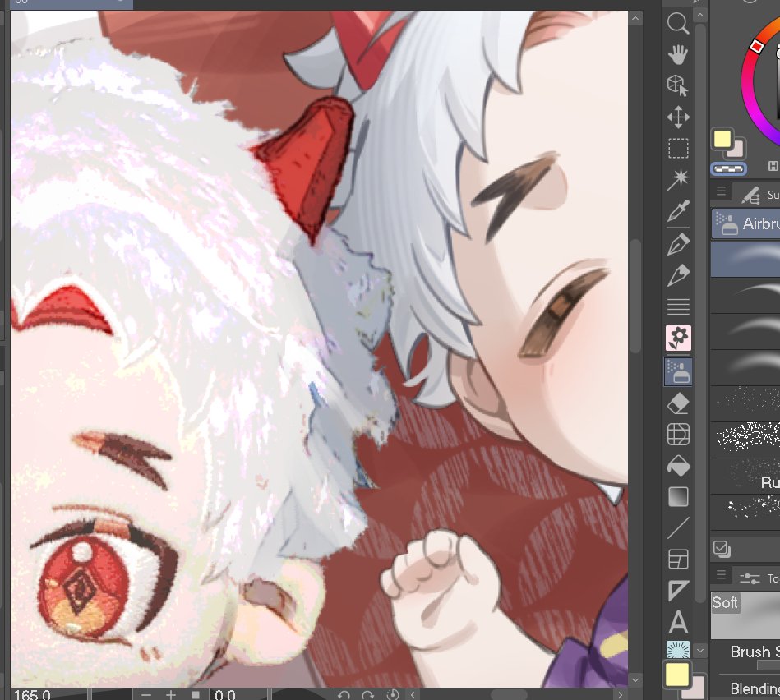This screenshot has width=780, height=700.
Task: Click the toolbar scroll up chevron
Action: (700, 16)
